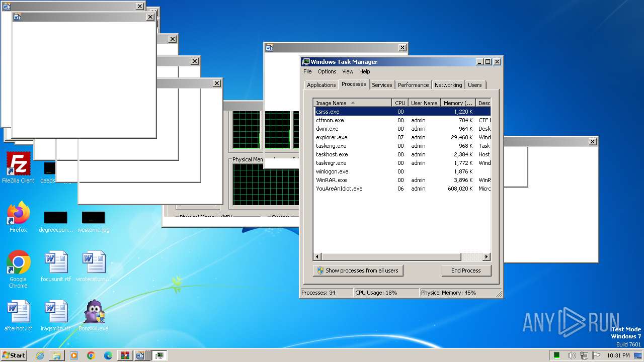Select the dwm.exe process
This screenshot has width=644, height=362.
(402, 129)
